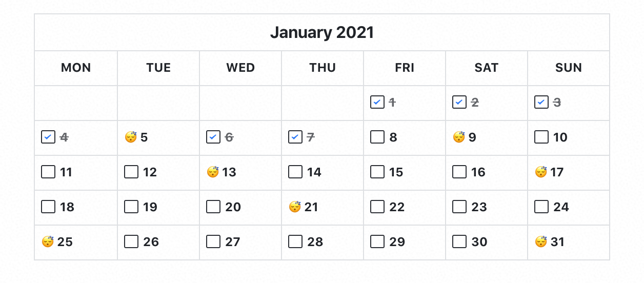
Task: Tick the checkbox for Saturday 23
Action: (x=459, y=207)
